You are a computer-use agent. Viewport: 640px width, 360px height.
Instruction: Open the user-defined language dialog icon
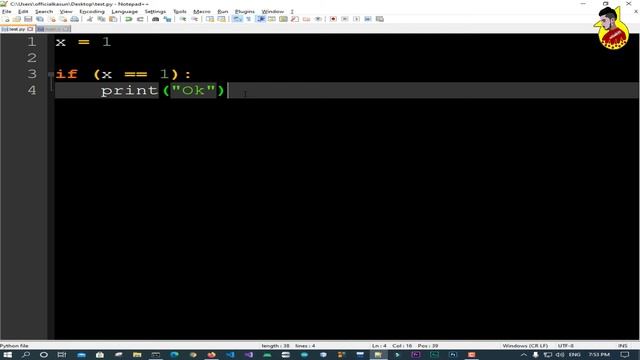click(272, 19)
